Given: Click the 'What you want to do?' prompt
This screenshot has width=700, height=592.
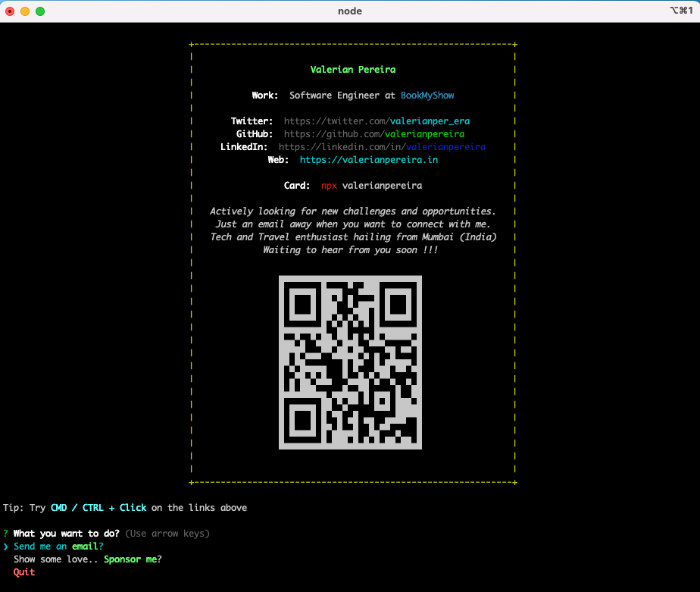Looking at the screenshot, I should coord(67,534).
